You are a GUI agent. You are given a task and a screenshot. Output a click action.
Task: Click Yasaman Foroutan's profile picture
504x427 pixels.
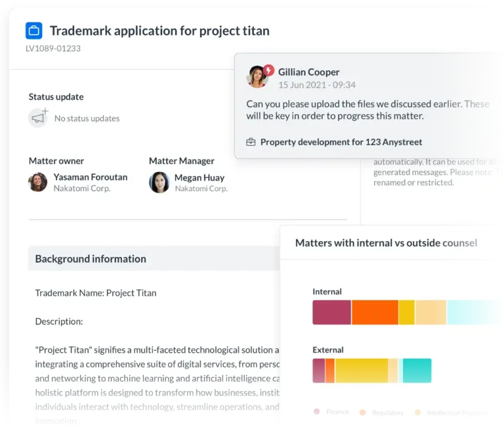click(38, 182)
